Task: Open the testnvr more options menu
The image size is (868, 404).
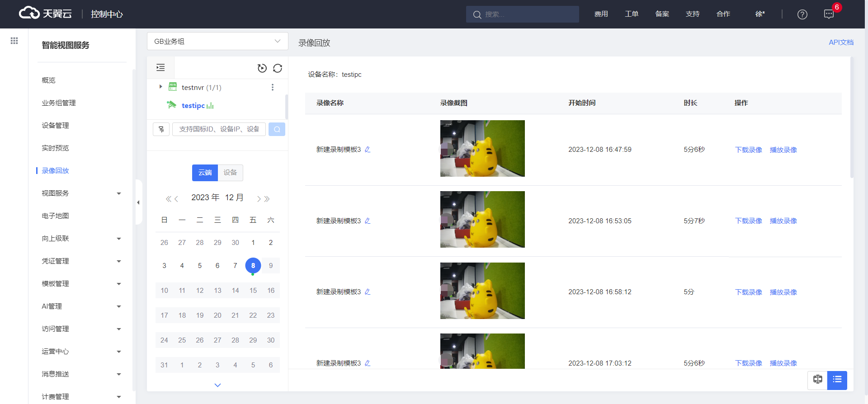Action: coord(273,87)
